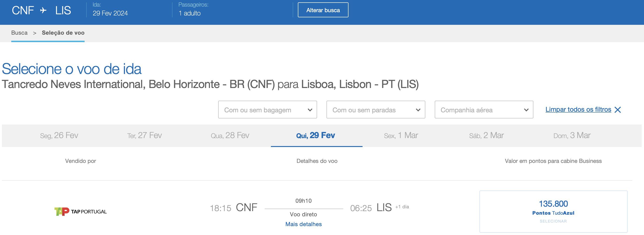Image resolution: width=644 pixels, height=235 pixels.
Task: Click the 135.800 Pontos TudoAzul price card
Action: 553,212
